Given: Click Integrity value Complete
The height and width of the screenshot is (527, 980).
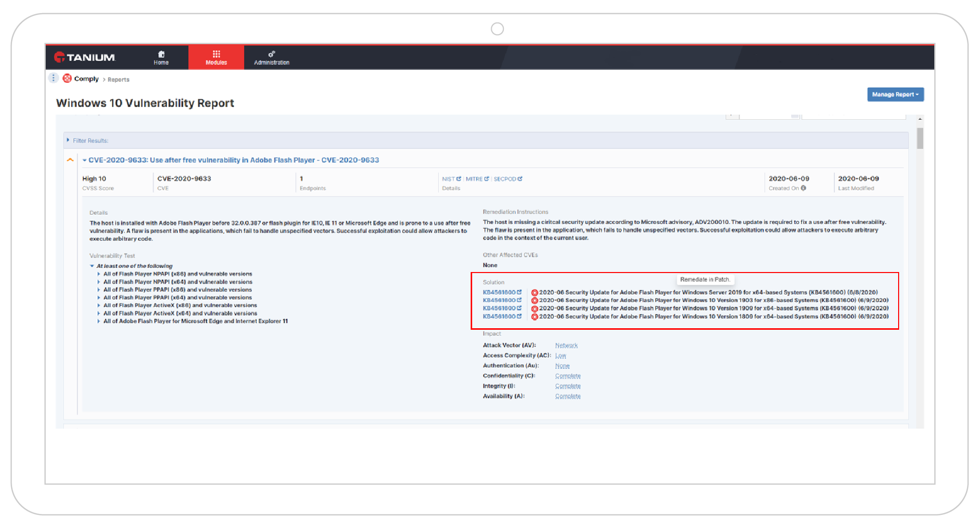Looking at the screenshot, I should click(568, 386).
